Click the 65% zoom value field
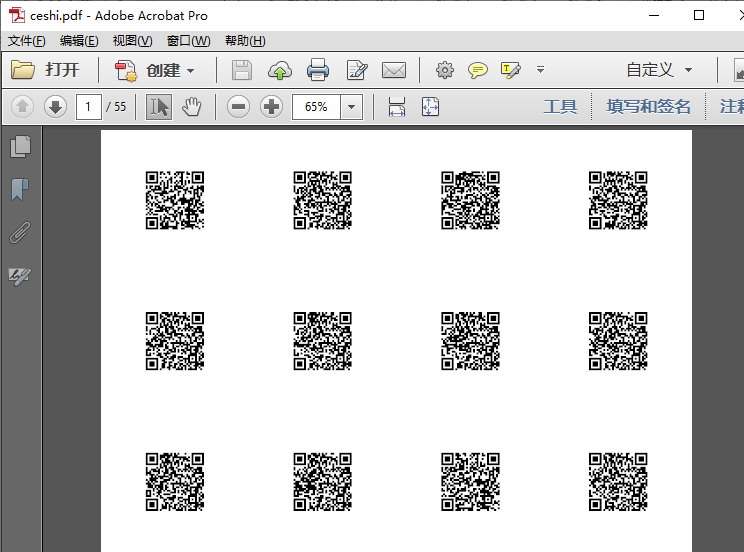The width and height of the screenshot is (744, 552). (x=316, y=106)
